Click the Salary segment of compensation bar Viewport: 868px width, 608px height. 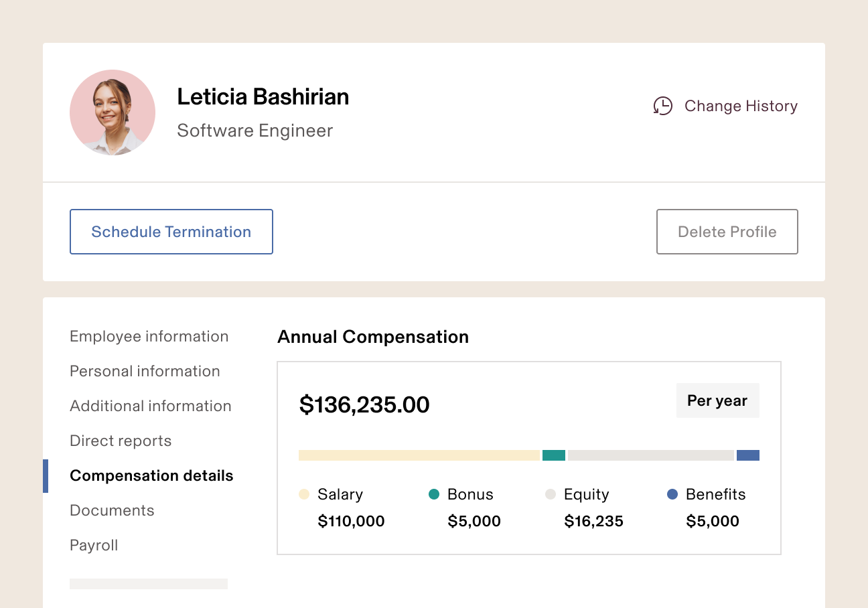(x=419, y=455)
